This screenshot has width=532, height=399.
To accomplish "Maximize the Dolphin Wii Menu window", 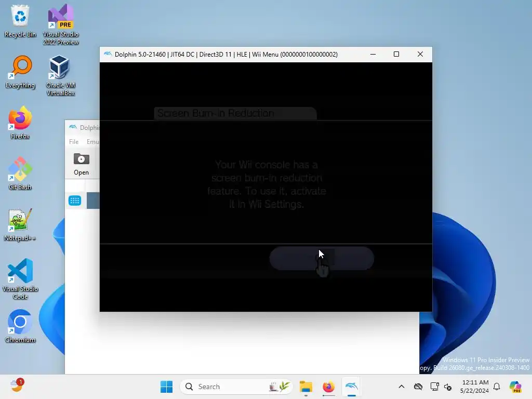I will coord(396,54).
